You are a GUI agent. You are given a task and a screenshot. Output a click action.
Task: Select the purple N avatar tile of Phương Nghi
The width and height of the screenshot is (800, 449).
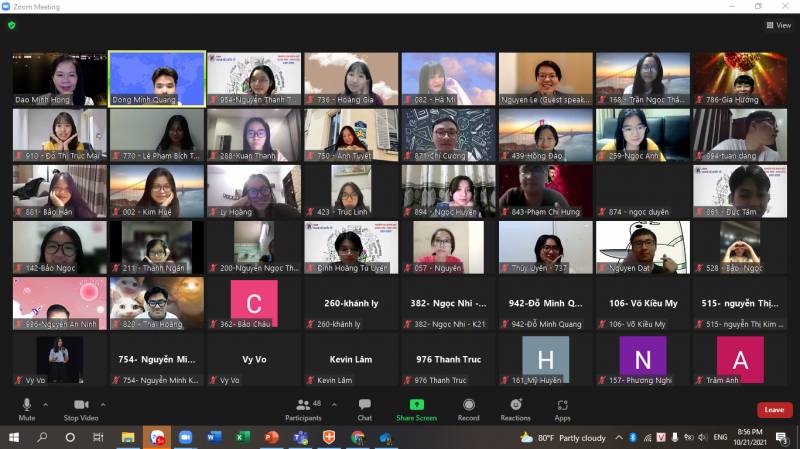[642, 360]
